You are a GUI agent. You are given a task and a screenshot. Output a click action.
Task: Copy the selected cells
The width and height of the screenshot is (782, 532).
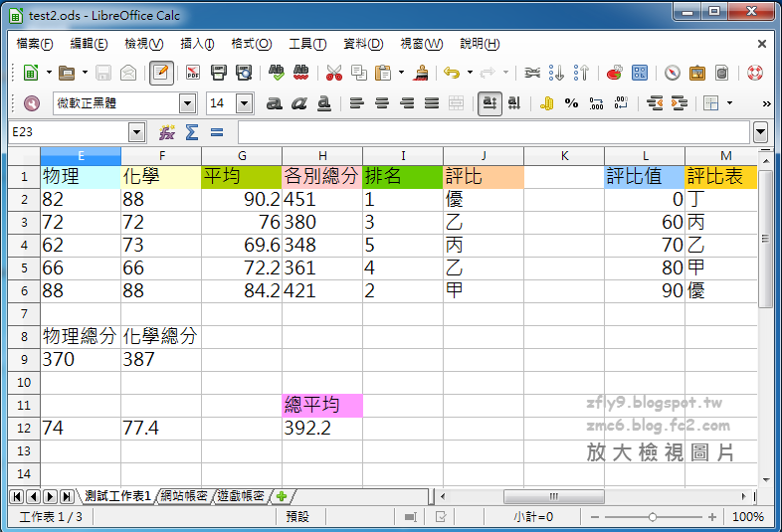[358, 73]
